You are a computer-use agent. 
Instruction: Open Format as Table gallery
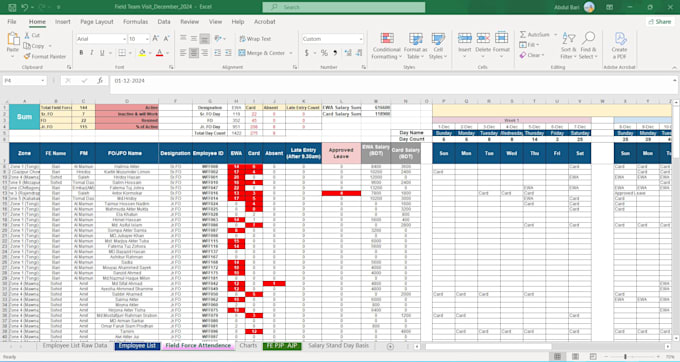point(415,46)
